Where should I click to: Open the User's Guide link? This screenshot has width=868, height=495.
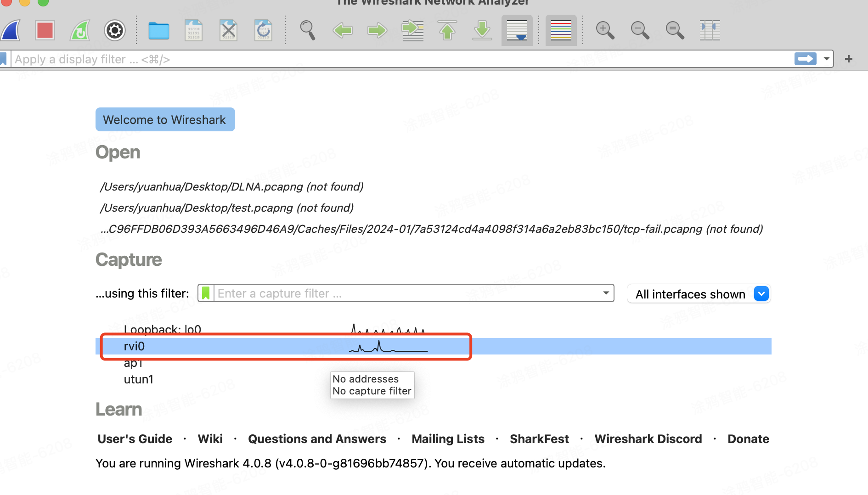point(135,439)
